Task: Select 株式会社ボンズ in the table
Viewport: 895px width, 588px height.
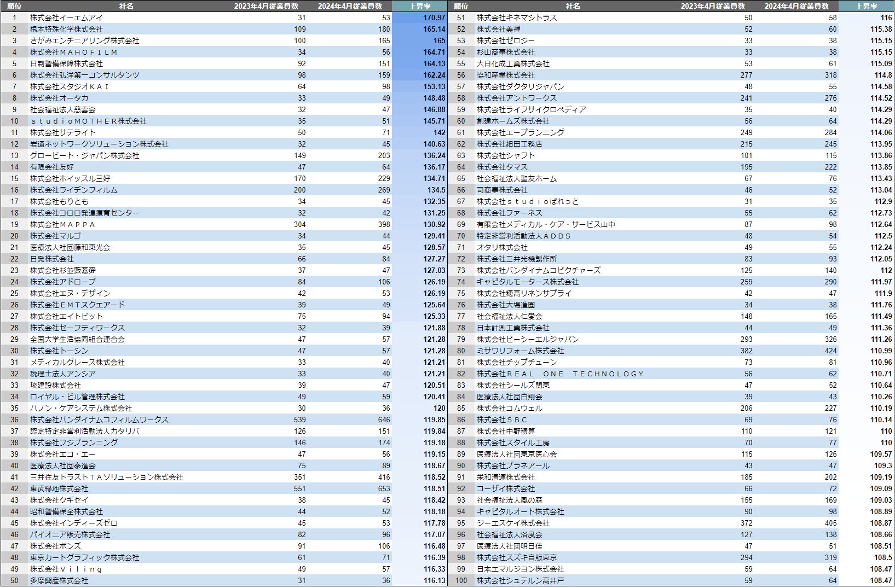Action: (55, 546)
